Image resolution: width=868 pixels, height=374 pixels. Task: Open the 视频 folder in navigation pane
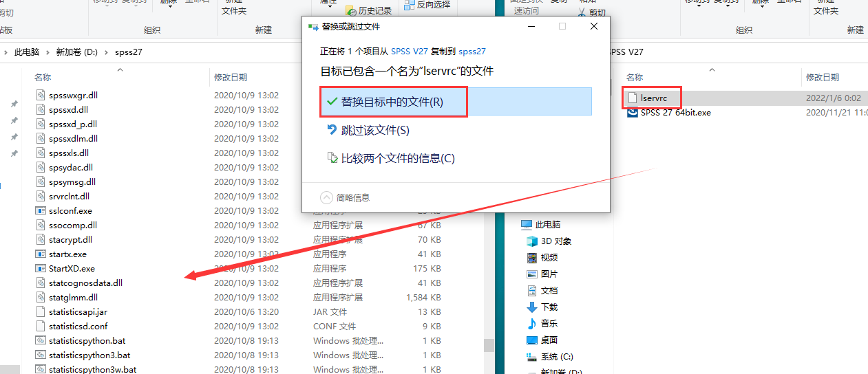click(532, 258)
